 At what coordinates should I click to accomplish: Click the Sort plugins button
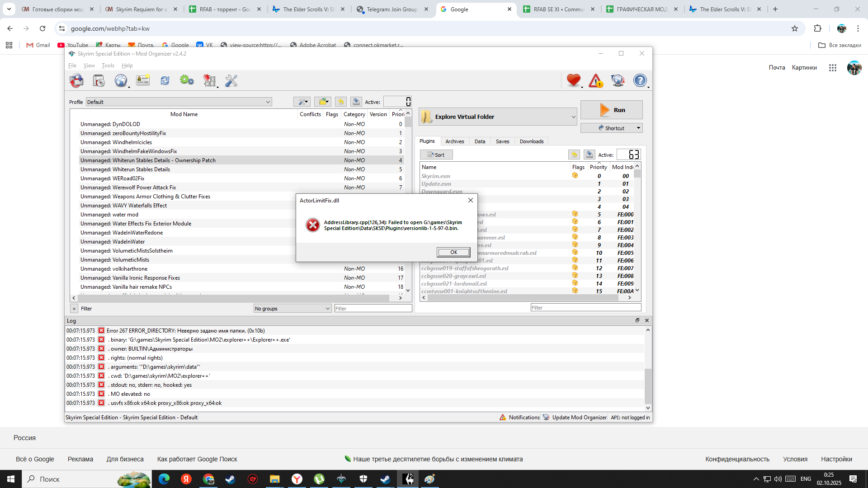[x=436, y=155]
